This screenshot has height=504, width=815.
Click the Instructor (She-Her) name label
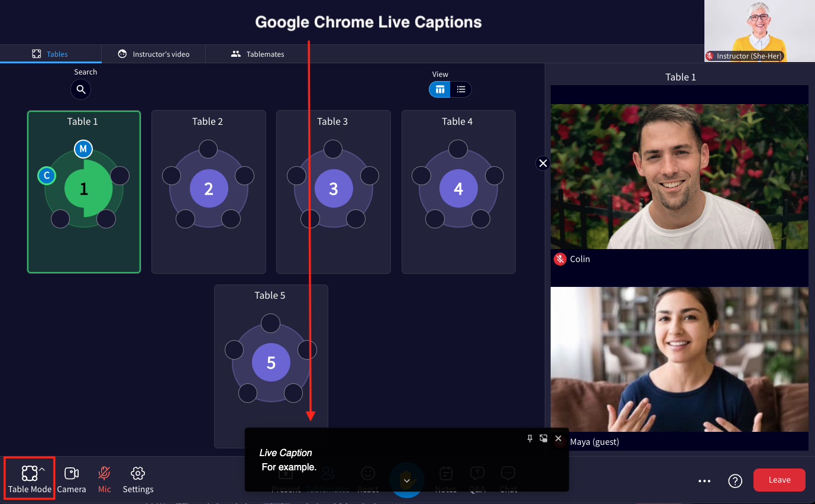point(749,56)
